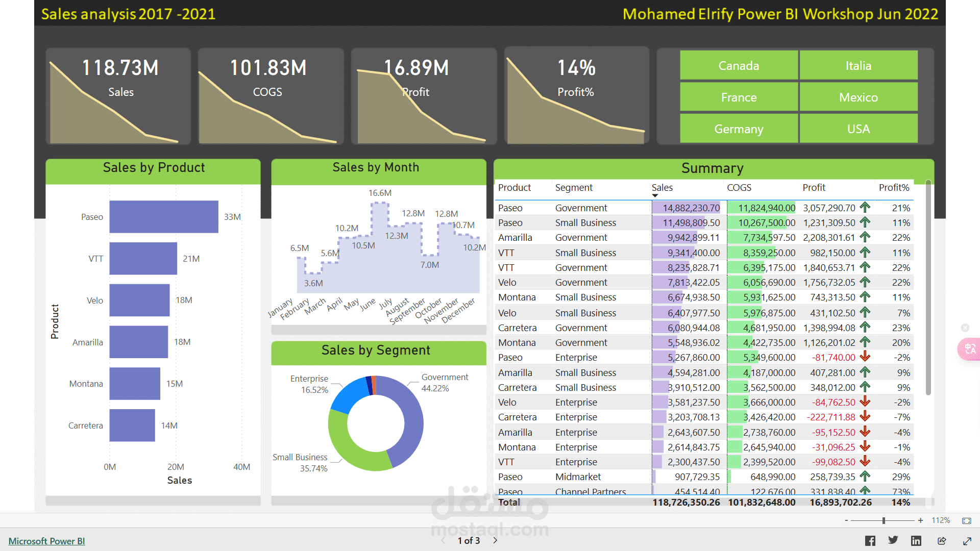The width and height of the screenshot is (980, 551).
Task: Toggle the Mexico country slicer
Action: tap(858, 97)
